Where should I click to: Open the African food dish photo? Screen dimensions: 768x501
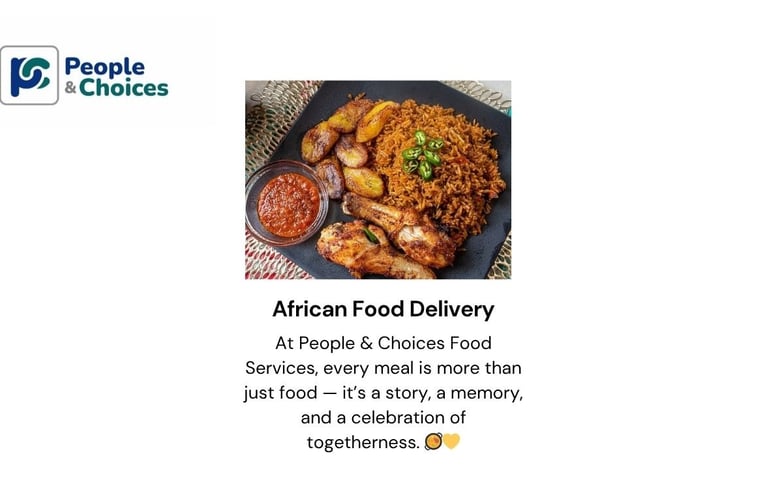pos(378,179)
